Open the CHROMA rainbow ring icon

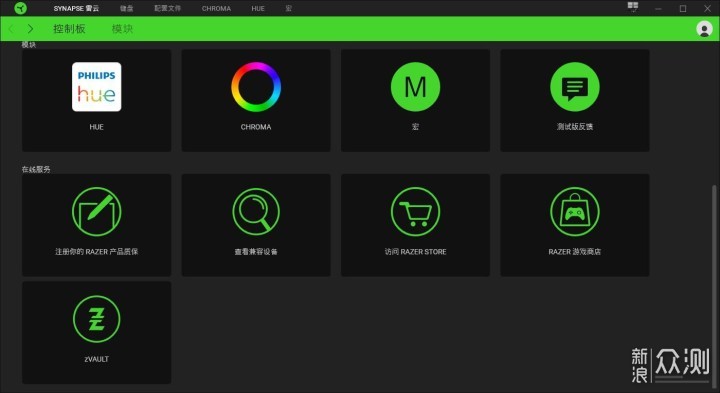click(x=256, y=87)
